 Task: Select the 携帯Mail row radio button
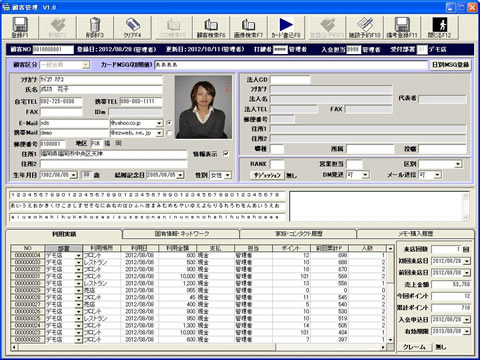coord(169,133)
